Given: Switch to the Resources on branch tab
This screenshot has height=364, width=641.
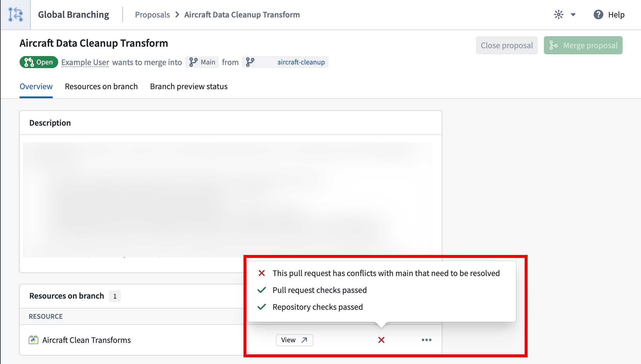Looking at the screenshot, I should tap(101, 86).
